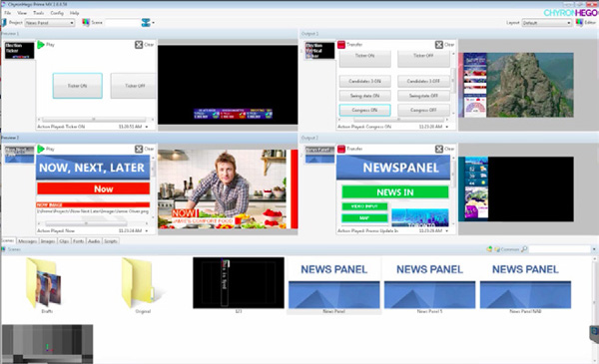Click the green Play icon in Preview 2

click(x=41, y=149)
